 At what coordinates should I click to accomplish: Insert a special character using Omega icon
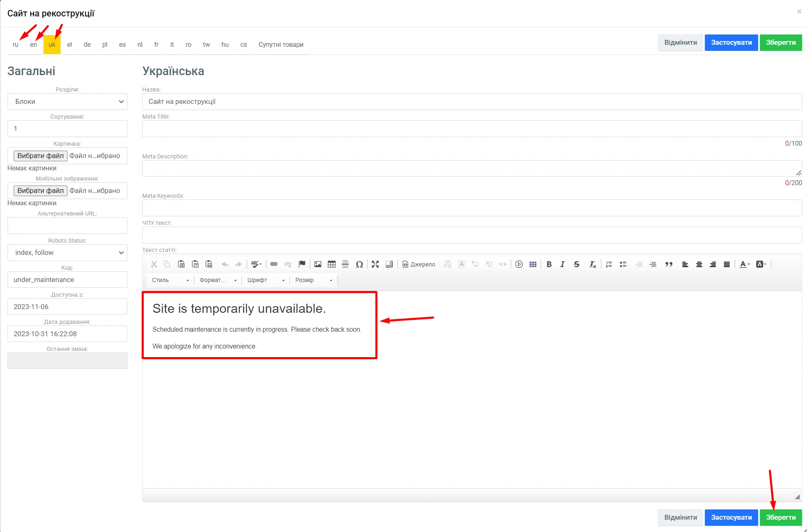(359, 264)
